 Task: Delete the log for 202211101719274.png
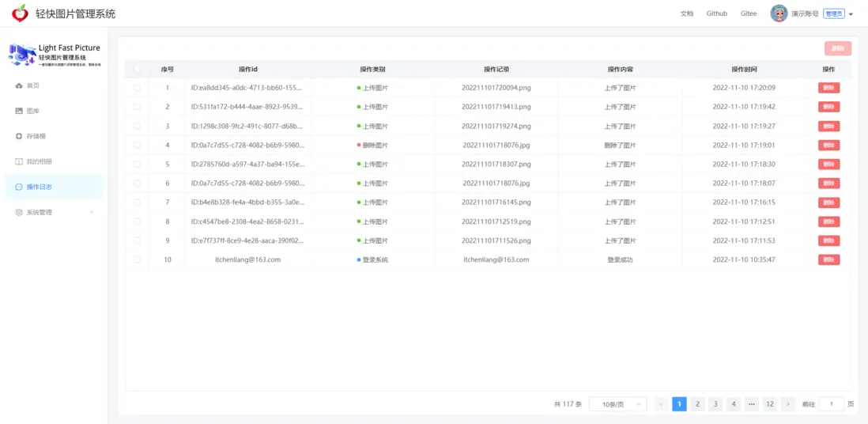click(828, 126)
